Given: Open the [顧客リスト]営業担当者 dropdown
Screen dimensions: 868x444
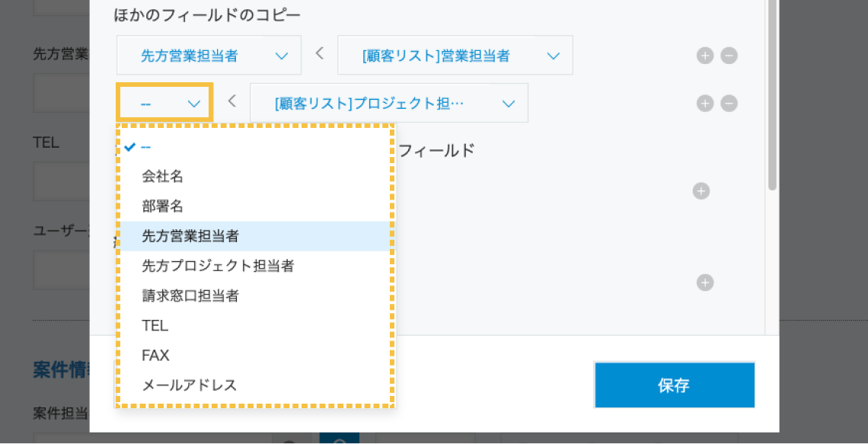Looking at the screenshot, I should (x=455, y=55).
